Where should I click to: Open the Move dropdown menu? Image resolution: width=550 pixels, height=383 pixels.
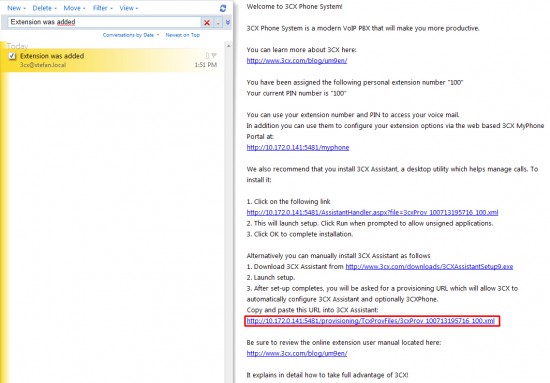[x=74, y=8]
